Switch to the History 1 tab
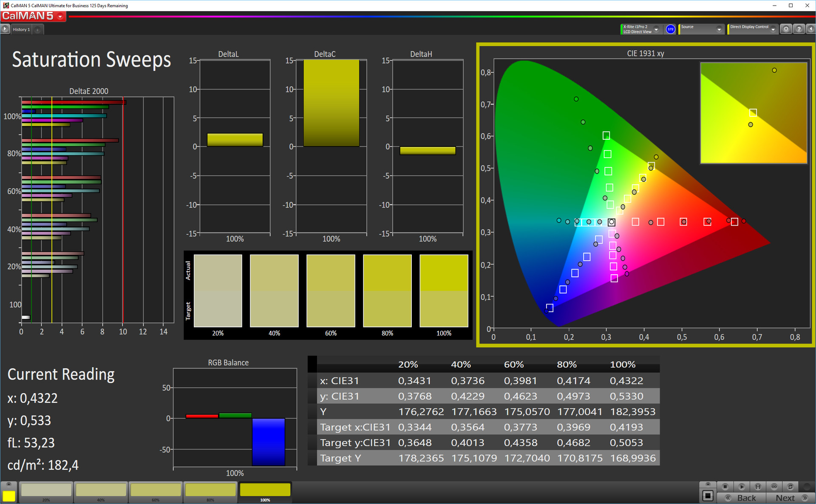The width and height of the screenshot is (816, 504). pyautogui.click(x=21, y=29)
